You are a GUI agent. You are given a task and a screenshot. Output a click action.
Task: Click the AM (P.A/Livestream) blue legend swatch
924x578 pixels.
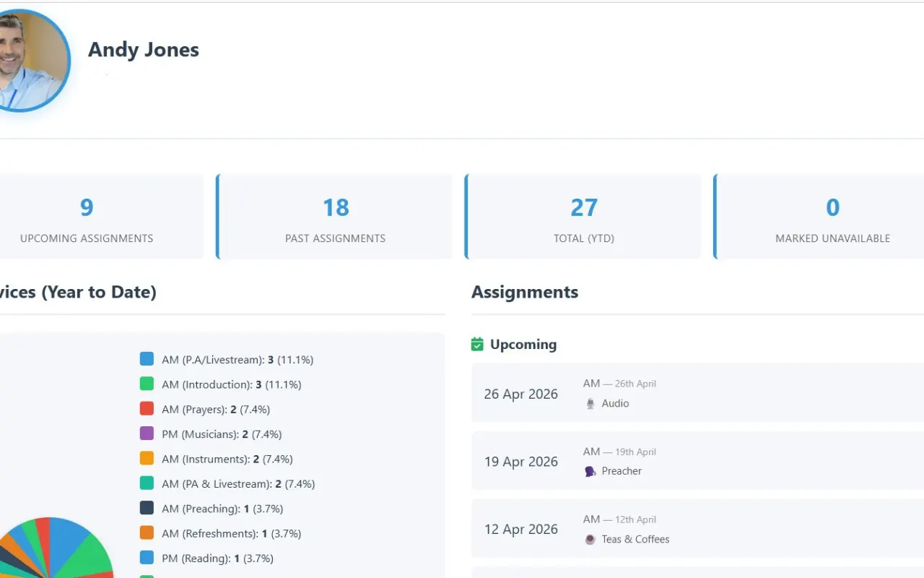point(147,359)
